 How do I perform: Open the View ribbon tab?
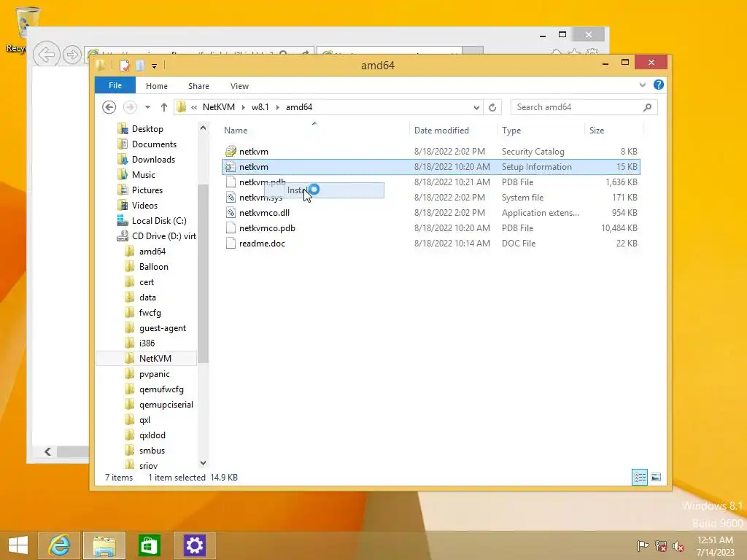click(239, 86)
